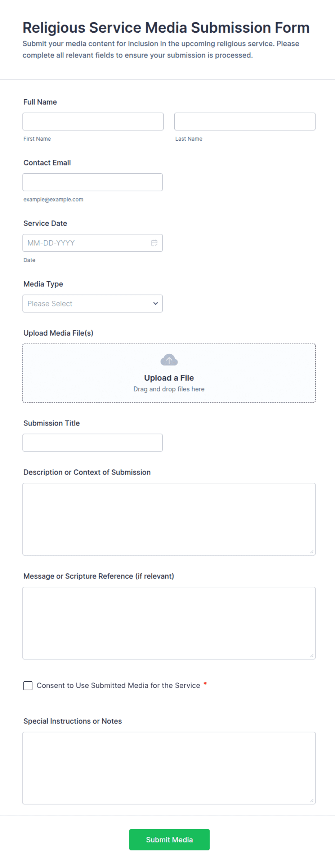Check the Consent to Use Submitted Media box
Viewport: 335px width, 868px height.
(x=28, y=686)
